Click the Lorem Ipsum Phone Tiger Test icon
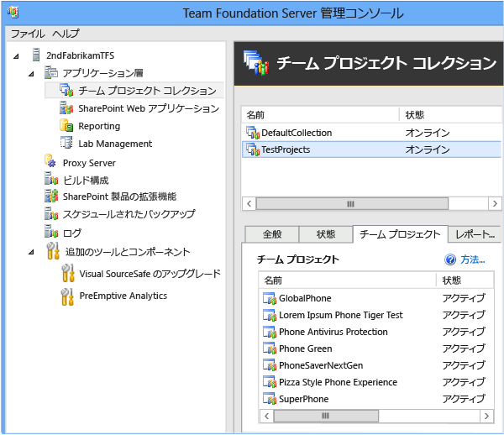The width and height of the screenshot is (504, 435). tap(270, 315)
